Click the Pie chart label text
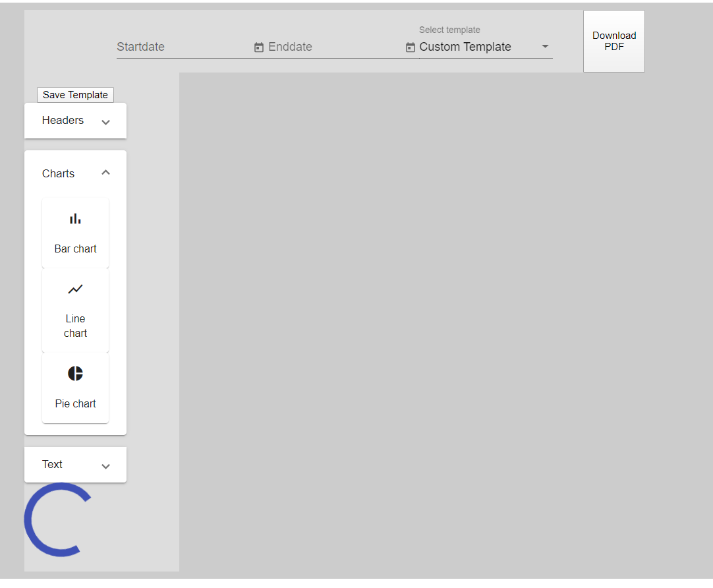 pyautogui.click(x=75, y=404)
